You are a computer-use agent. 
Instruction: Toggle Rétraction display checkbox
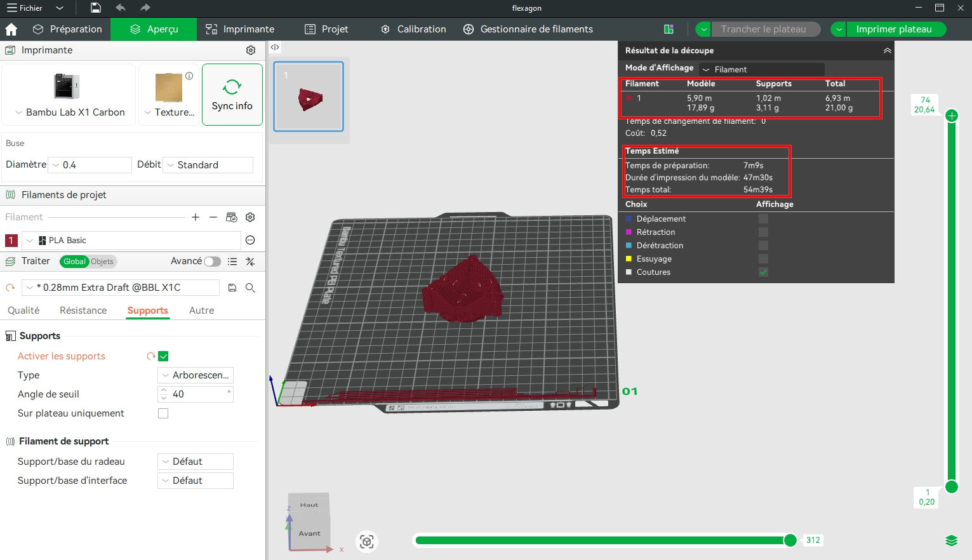tap(763, 232)
